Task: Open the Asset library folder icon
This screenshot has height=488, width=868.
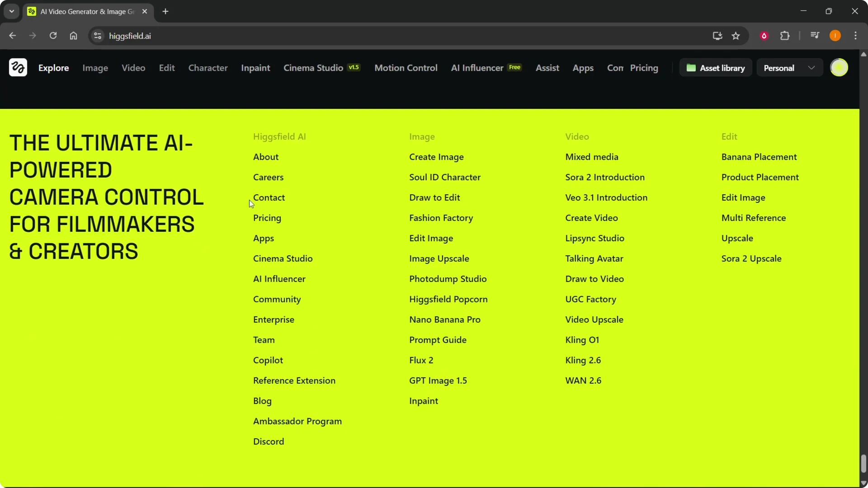Action: pos(691,67)
